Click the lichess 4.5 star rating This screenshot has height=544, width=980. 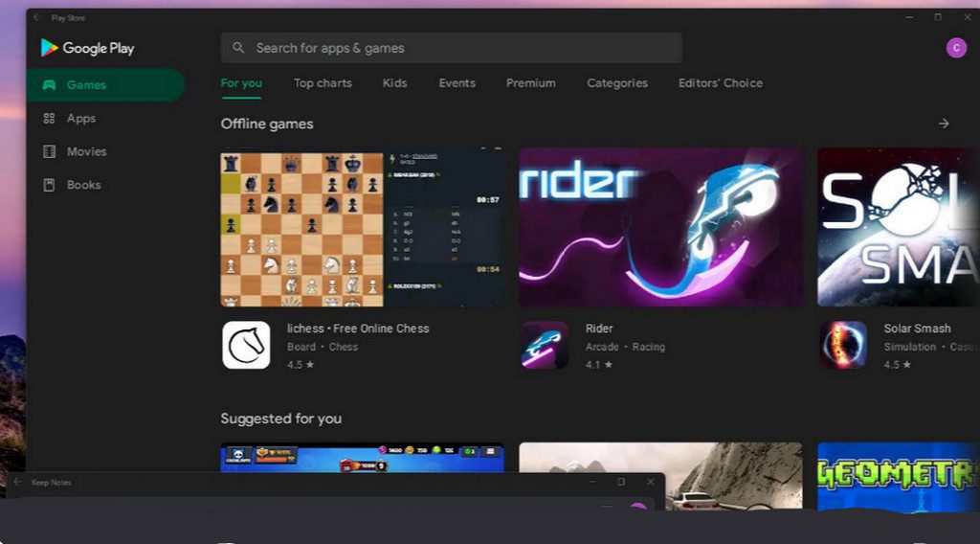pos(300,365)
